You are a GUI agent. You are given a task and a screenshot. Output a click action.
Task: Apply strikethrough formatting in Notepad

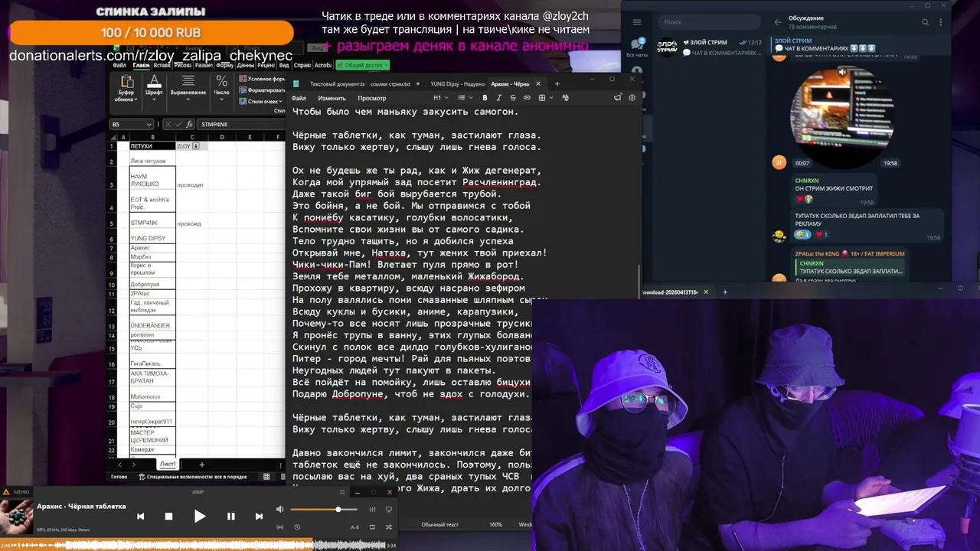coord(513,98)
